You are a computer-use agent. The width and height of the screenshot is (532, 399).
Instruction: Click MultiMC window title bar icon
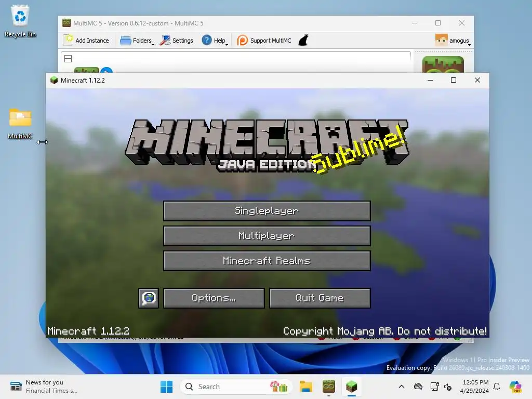[x=66, y=23]
